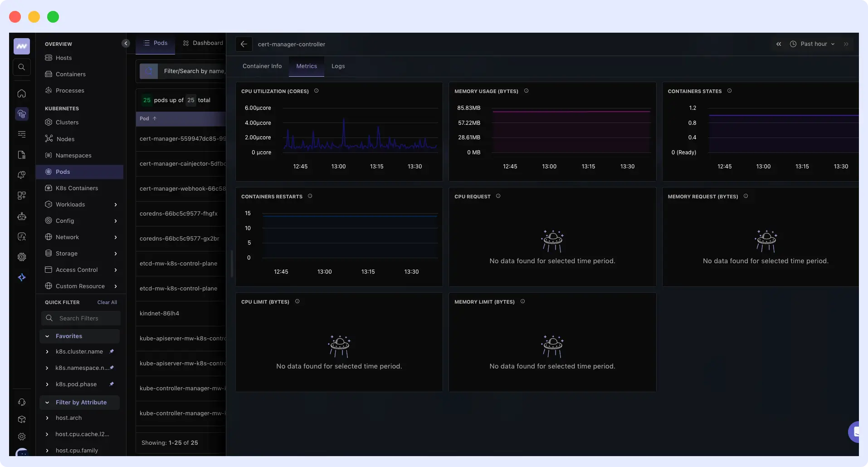
Task: Unpin the k8s.cluster.name favorite filter
Action: click(112, 351)
